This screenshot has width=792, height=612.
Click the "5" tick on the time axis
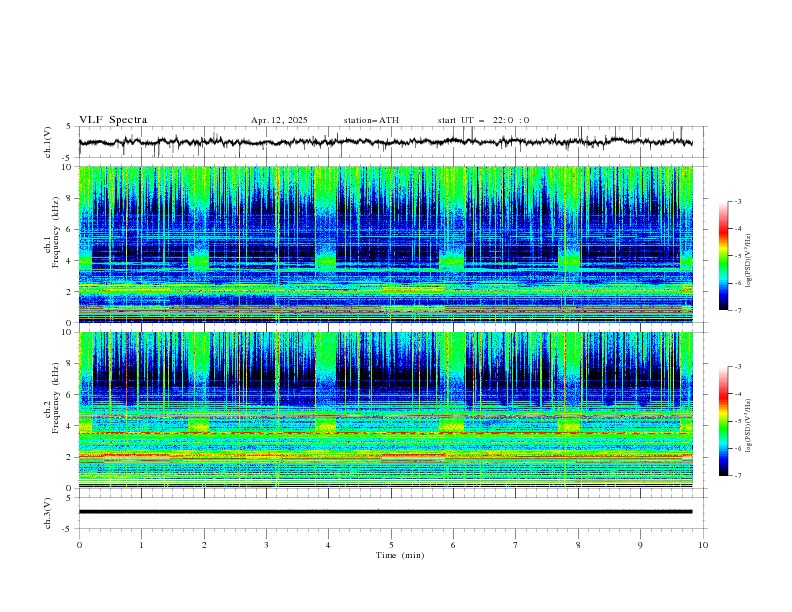391,545
